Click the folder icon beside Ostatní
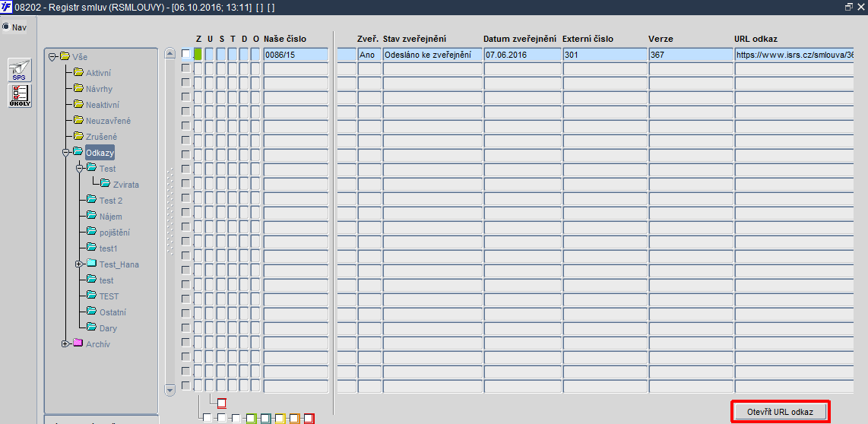 coord(91,312)
